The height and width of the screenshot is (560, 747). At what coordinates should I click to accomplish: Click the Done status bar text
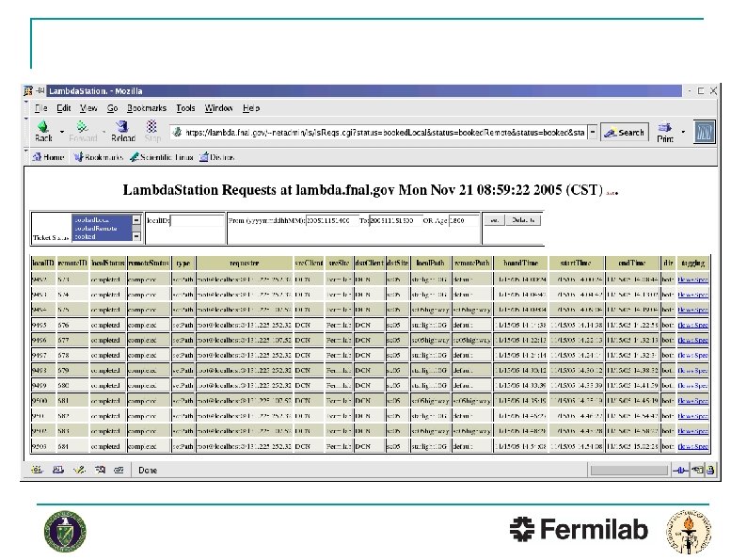(148, 471)
